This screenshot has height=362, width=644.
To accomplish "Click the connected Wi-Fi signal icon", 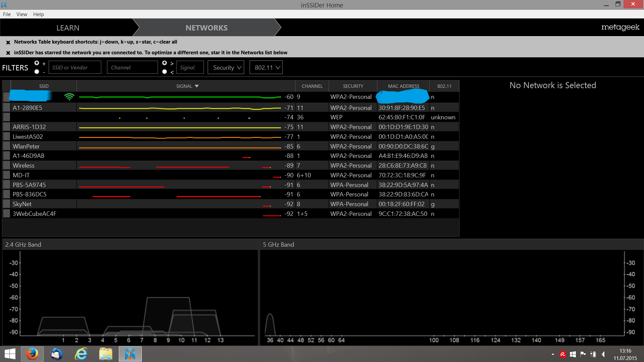I will (69, 97).
